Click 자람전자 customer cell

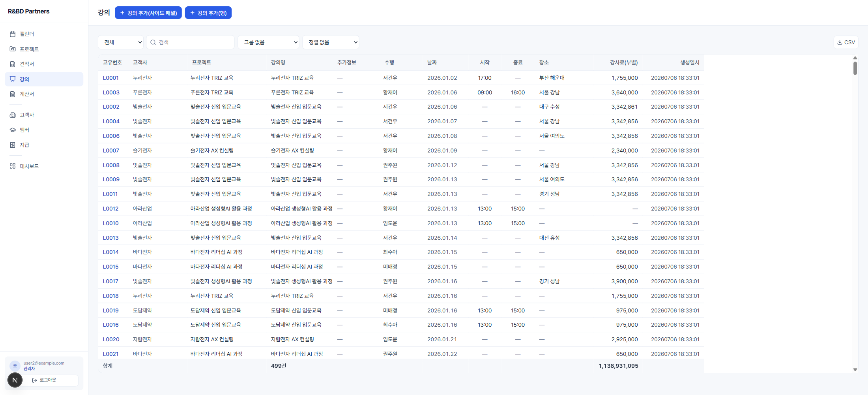142,339
